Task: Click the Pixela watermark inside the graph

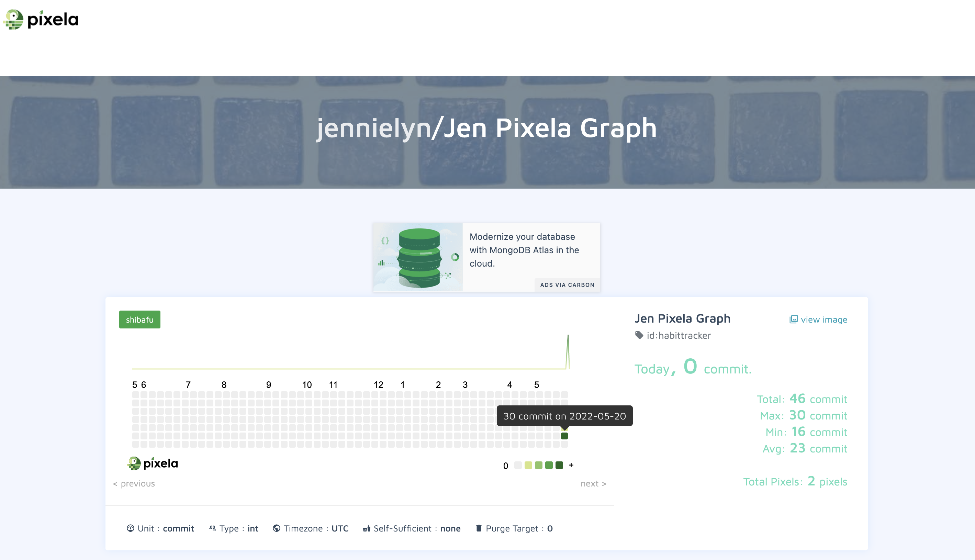Action: pos(153,463)
